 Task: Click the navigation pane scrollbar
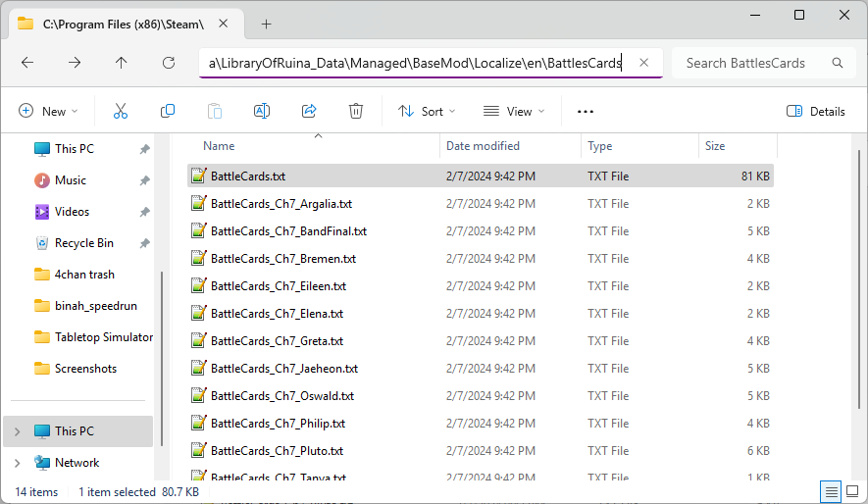point(162,359)
